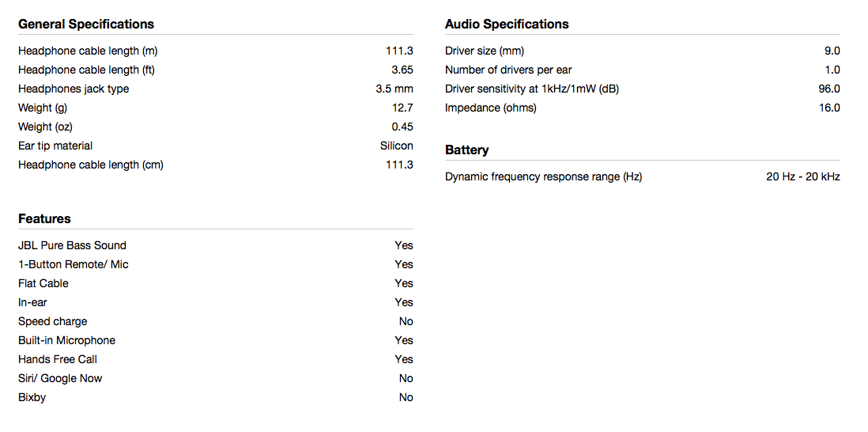This screenshot has width=868, height=432.
Task: Select the Battery section heading
Action: point(466,150)
